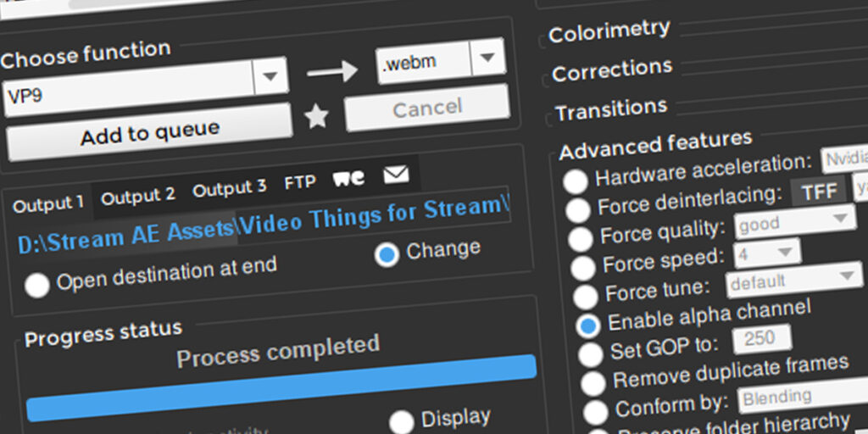Enable Conform by option
Screen dimensions: 868x434
click(x=596, y=412)
